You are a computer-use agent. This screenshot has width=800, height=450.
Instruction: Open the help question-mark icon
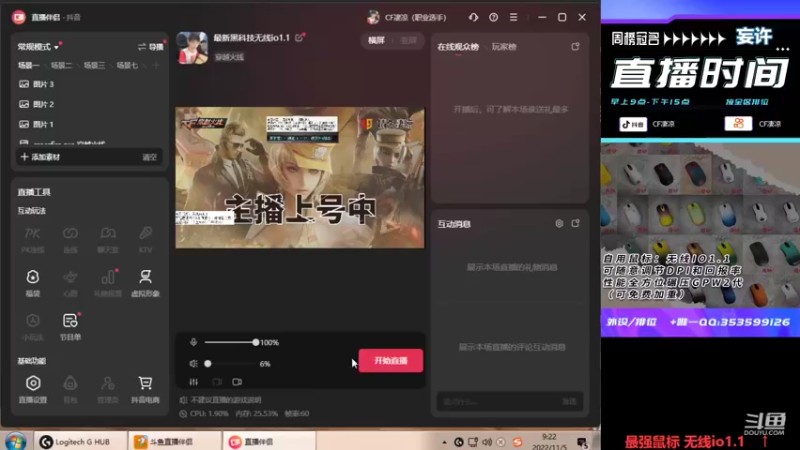tap(493, 17)
